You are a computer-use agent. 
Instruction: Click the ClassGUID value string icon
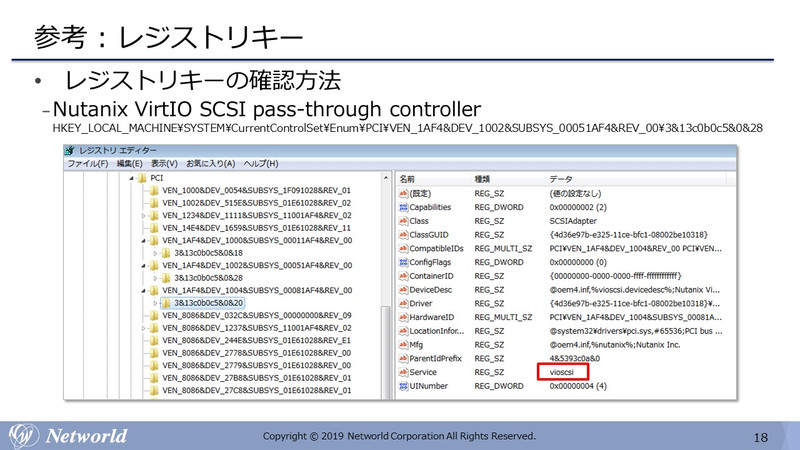pos(403,235)
